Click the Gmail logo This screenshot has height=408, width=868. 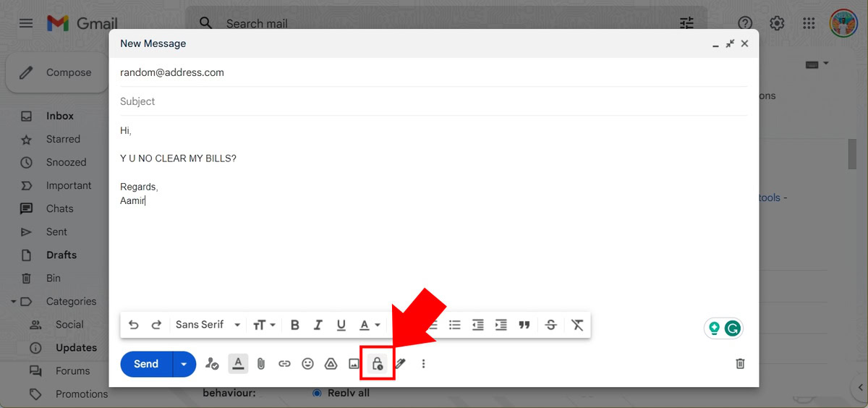point(82,23)
